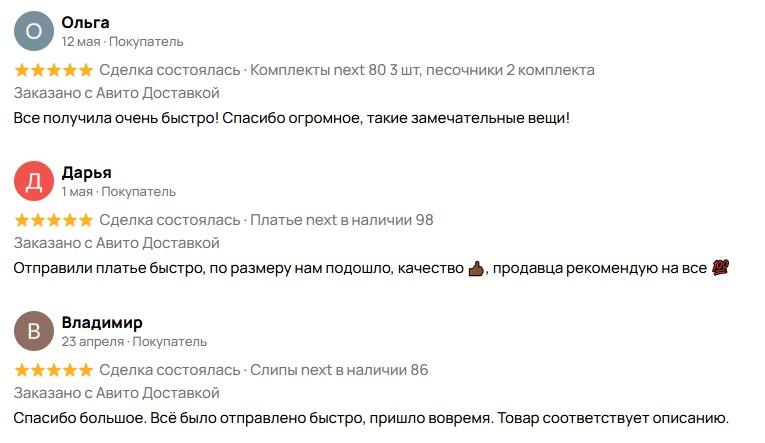This screenshot has width=765, height=443.
Task: Click Ольга's review text about fast delivery
Action: tap(292, 118)
